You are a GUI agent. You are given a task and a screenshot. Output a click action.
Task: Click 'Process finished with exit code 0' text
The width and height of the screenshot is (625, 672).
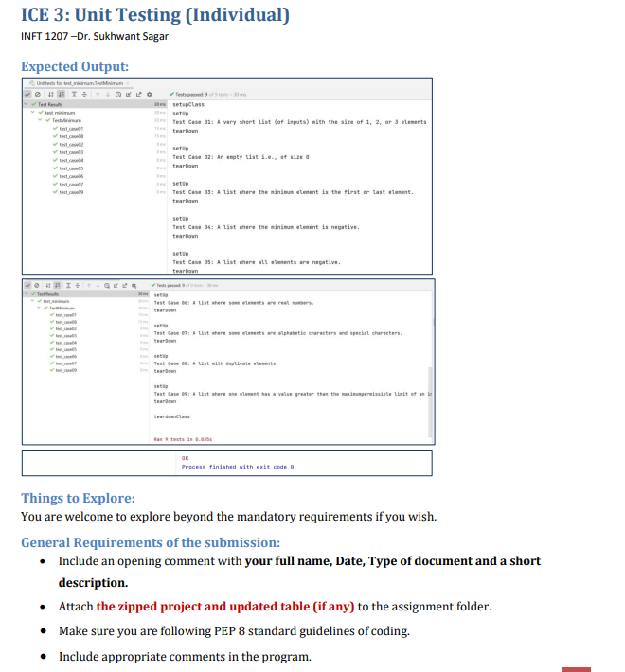click(x=238, y=467)
